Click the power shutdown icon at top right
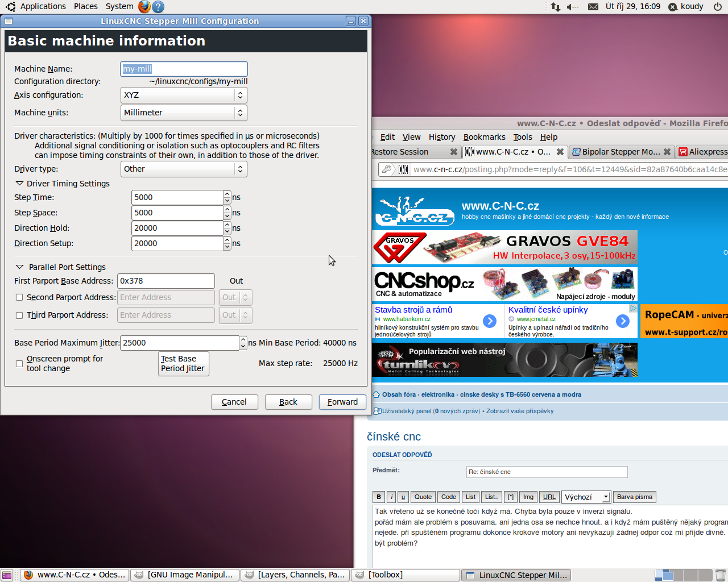 pos(717,7)
